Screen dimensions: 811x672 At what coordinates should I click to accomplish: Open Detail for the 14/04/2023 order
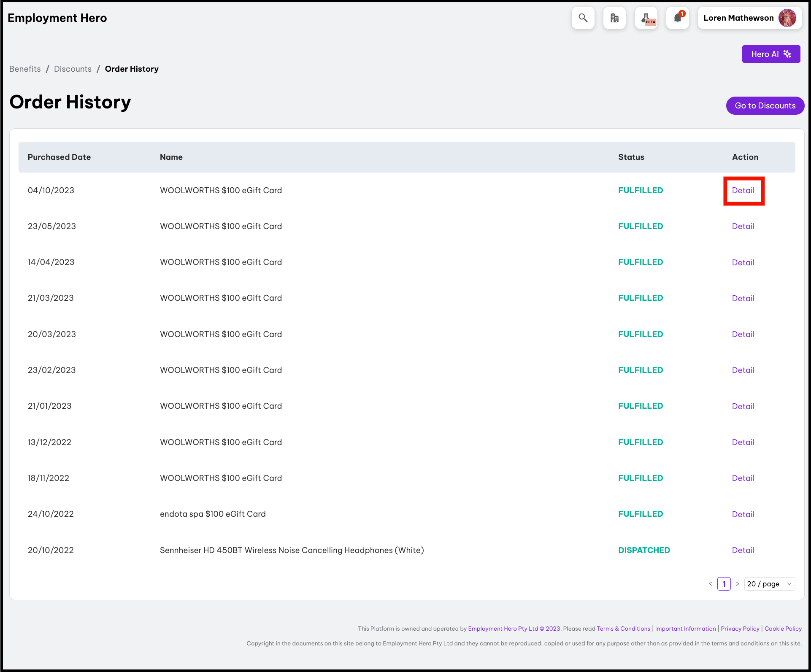pos(743,262)
